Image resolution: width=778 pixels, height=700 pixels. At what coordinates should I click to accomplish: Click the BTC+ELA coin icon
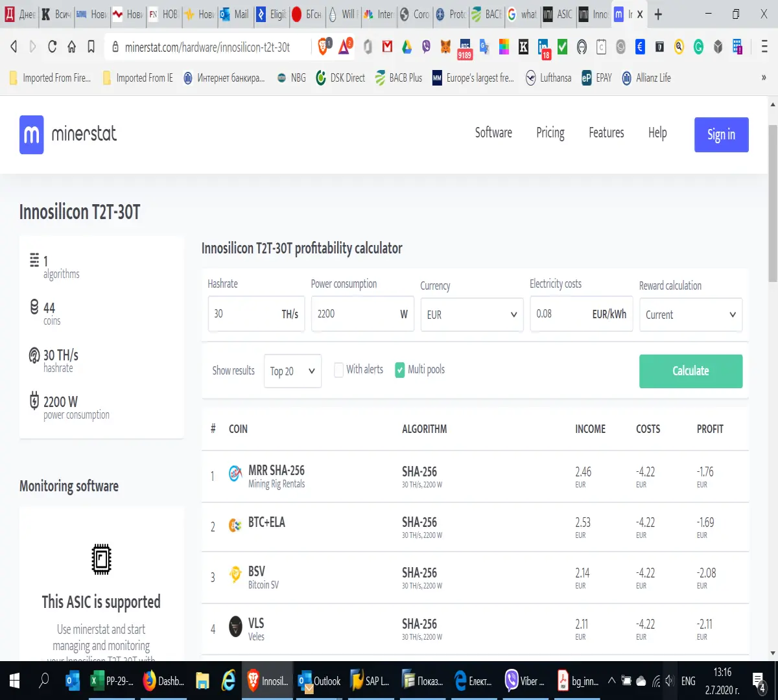pyautogui.click(x=235, y=525)
